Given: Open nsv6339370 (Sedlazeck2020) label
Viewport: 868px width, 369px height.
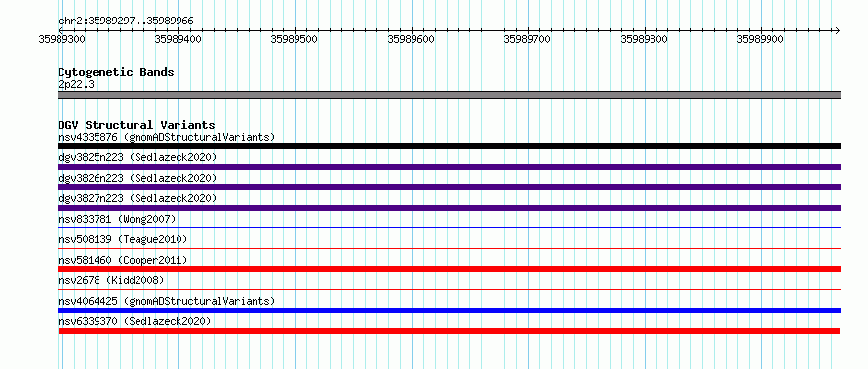Looking at the screenshot, I should [135, 321].
